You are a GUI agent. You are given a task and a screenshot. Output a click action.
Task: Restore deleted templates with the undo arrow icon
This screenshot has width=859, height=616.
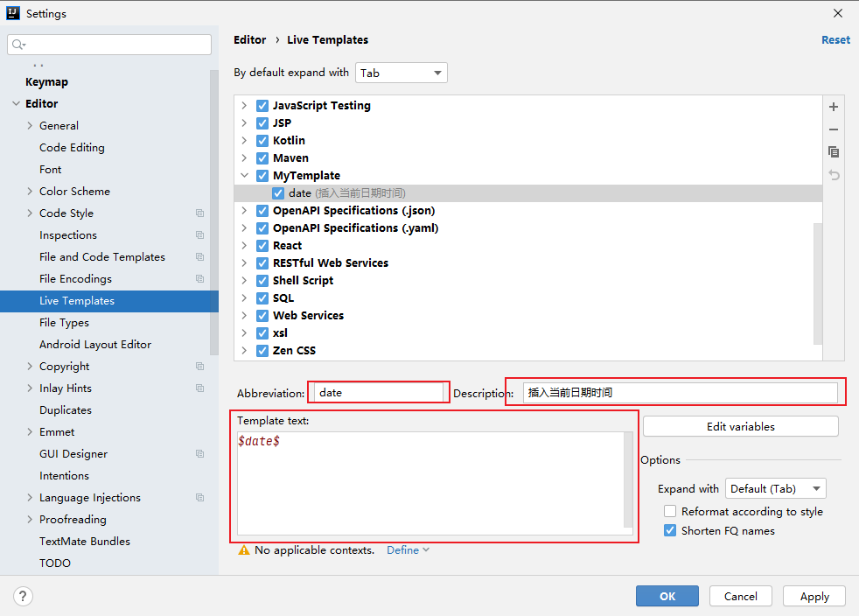coord(834,175)
